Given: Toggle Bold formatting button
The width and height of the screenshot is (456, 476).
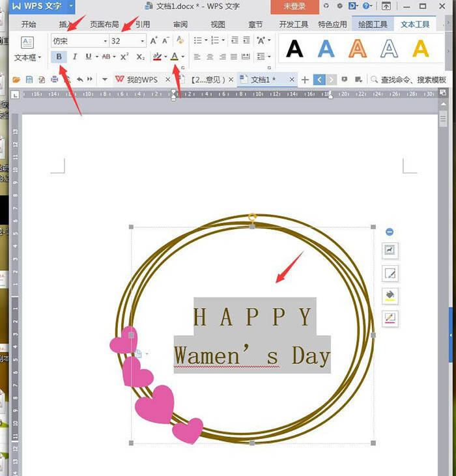Looking at the screenshot, I should 60,57.
